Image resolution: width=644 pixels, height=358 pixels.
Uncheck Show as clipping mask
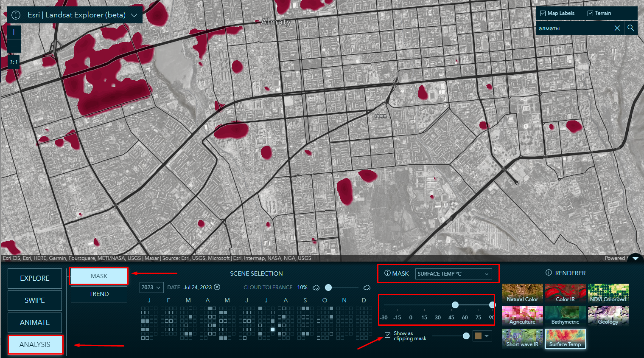[388, 335]
